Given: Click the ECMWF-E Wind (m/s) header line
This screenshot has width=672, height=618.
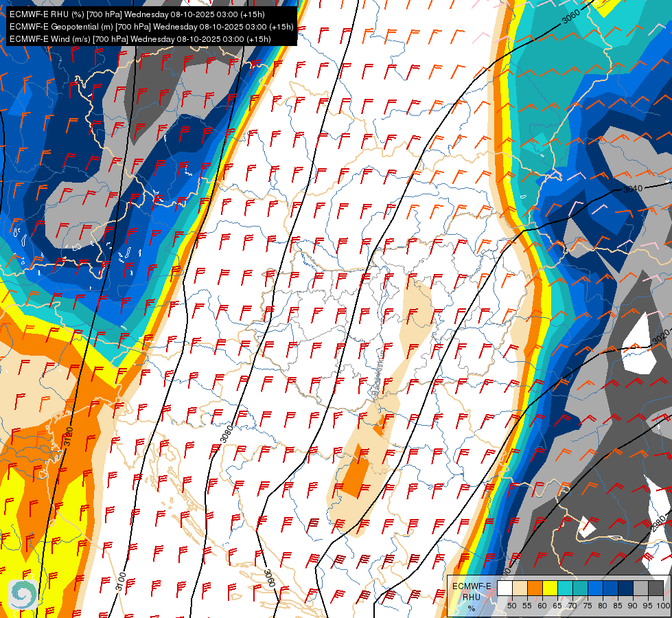Looking at the screenshot, I should (x=140, y=39).
